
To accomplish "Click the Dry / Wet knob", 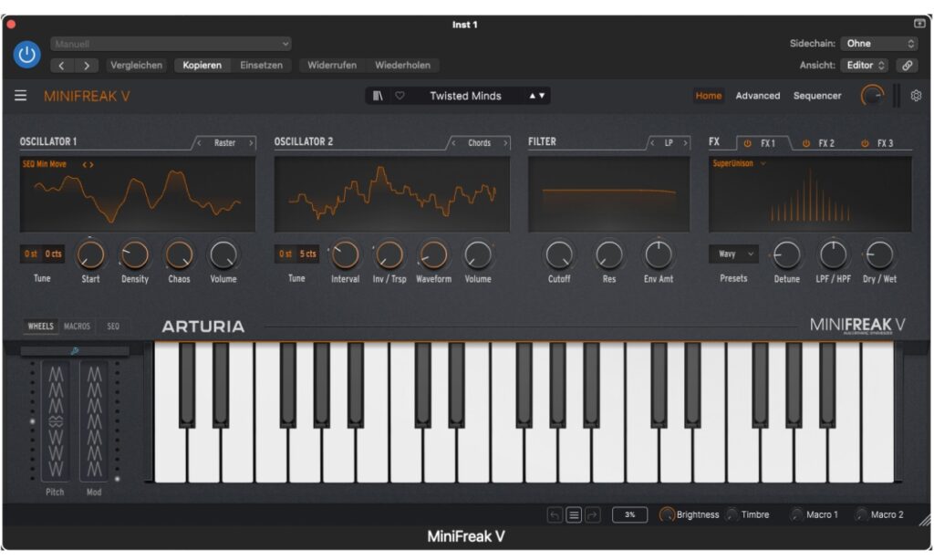I will tap(879, 255).
